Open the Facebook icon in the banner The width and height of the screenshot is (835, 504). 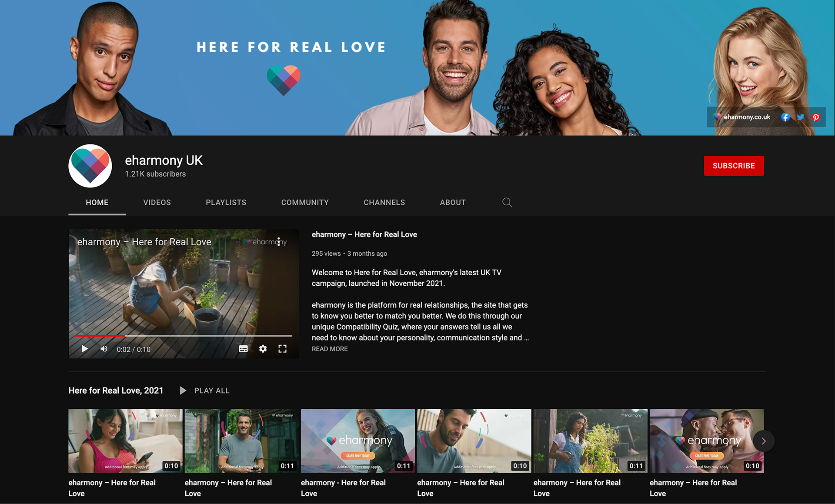(785, 117)
